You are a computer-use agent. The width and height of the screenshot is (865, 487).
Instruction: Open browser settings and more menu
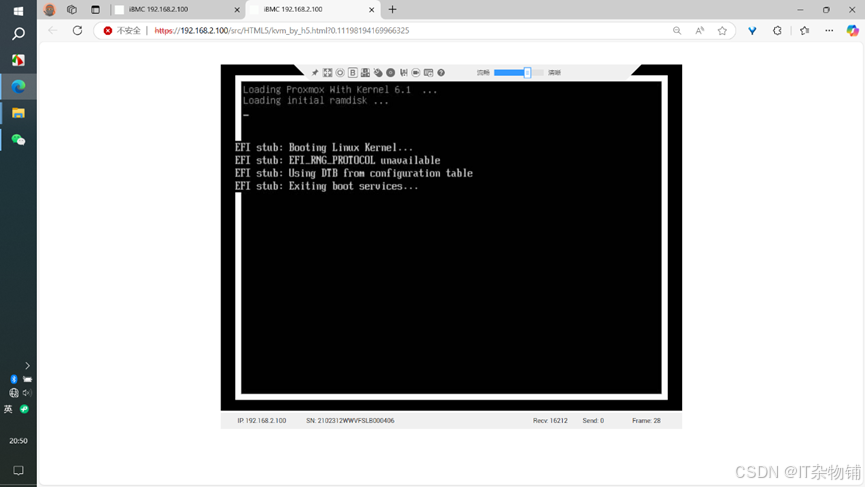(x=829, y=31)
